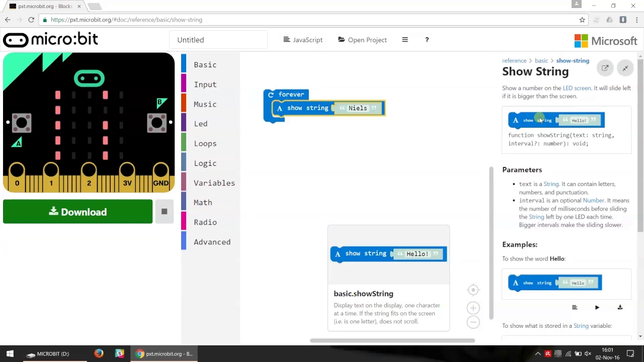Follow the reference breadcrumb link
The image size is (644, 362).
514,60
